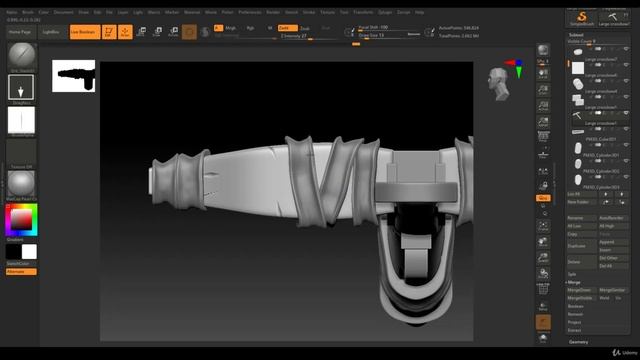Expand the Split section
Viewport: 640px width, 360px height.
click(x=571, y=274)
